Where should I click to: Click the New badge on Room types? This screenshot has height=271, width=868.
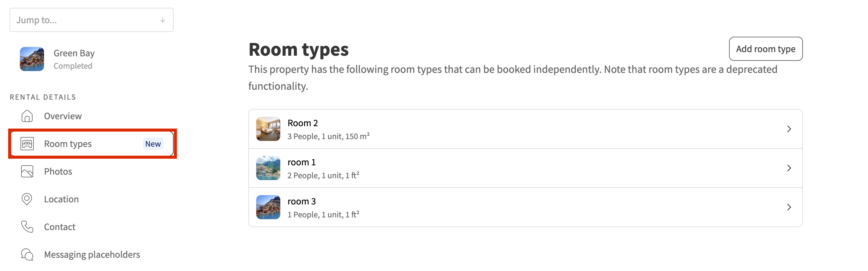[x=153, y=144]
